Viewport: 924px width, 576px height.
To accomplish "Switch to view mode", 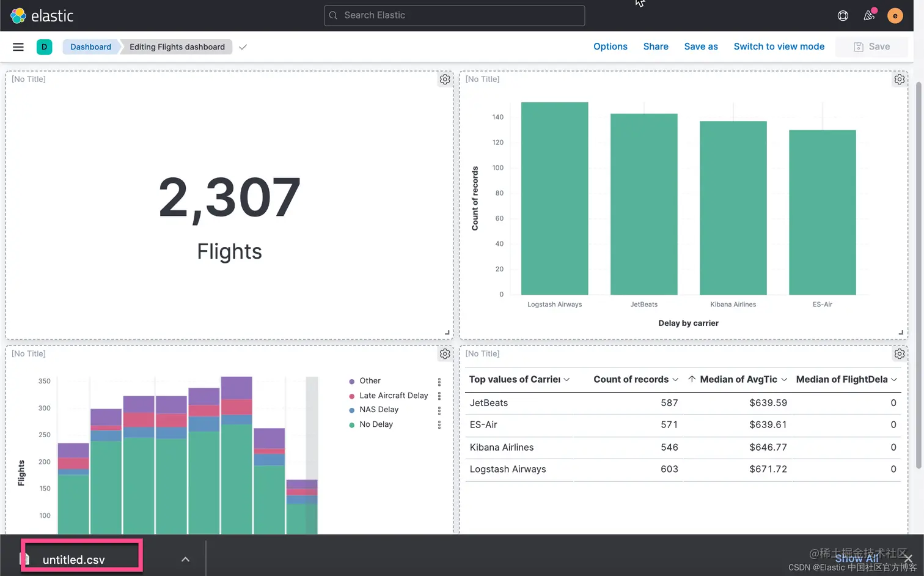I will pos(779,46).
